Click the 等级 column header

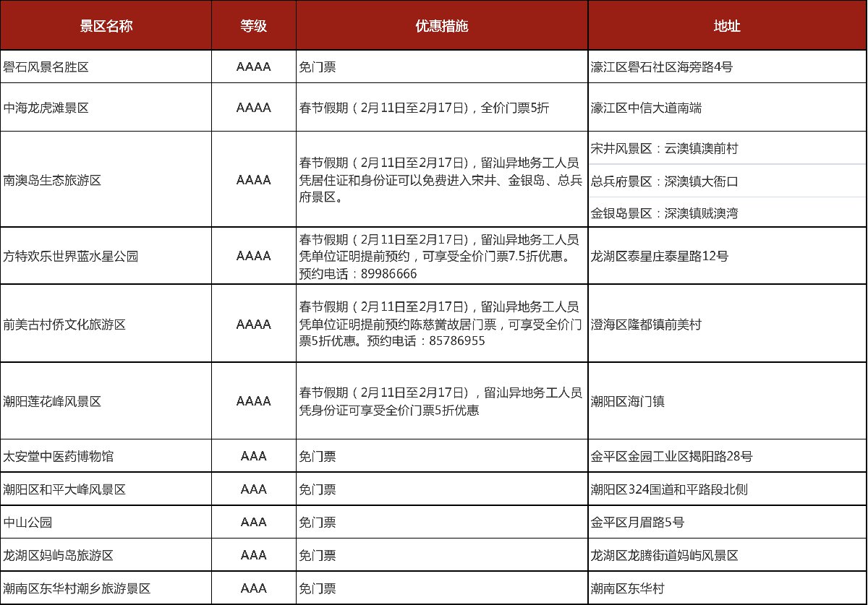click(254, 26)
